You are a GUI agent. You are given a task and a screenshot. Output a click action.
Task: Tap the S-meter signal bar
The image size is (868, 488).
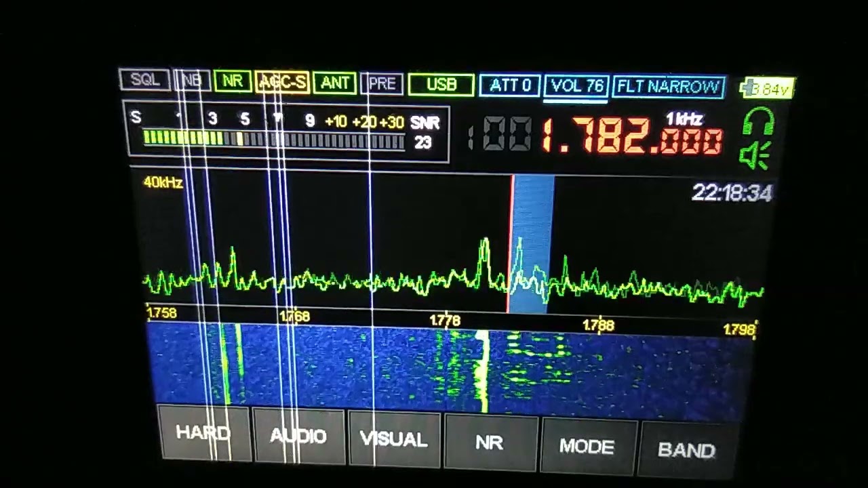click(274, 140)
